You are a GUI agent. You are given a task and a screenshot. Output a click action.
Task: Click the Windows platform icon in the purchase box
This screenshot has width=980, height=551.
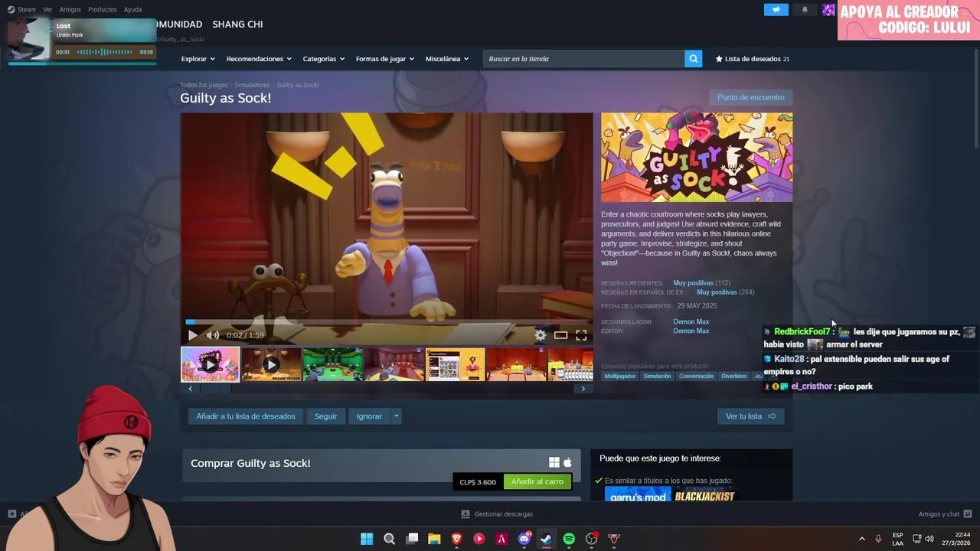(x=554, y=462)
